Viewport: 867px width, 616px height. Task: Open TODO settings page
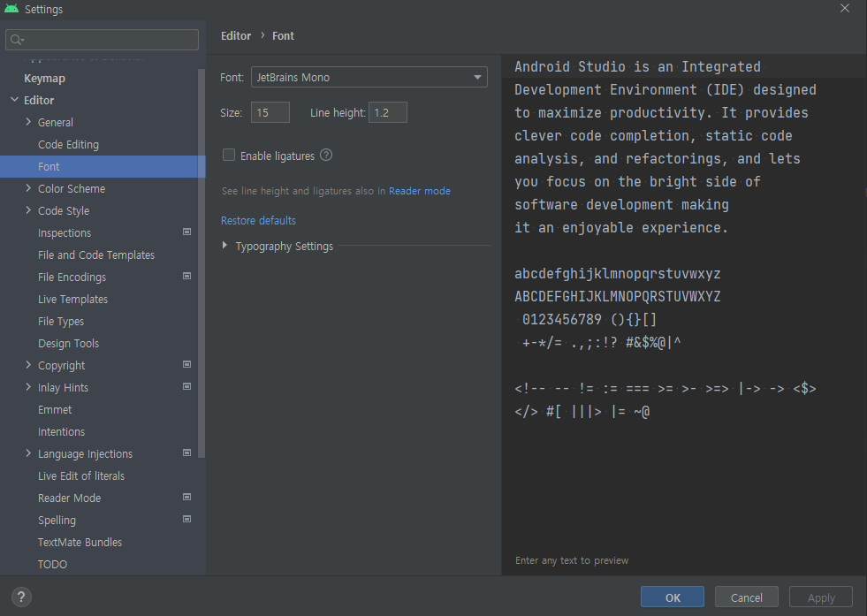point(52,565)
